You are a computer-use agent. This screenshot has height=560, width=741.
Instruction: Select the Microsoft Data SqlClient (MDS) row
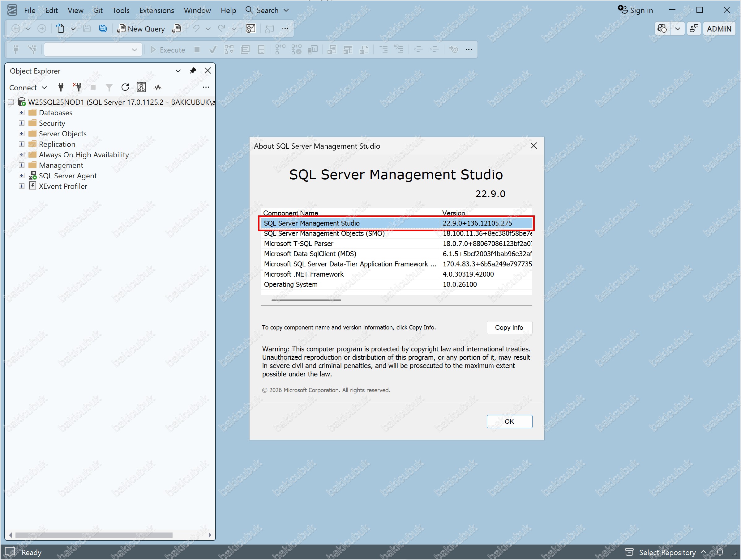pos(396,254)
